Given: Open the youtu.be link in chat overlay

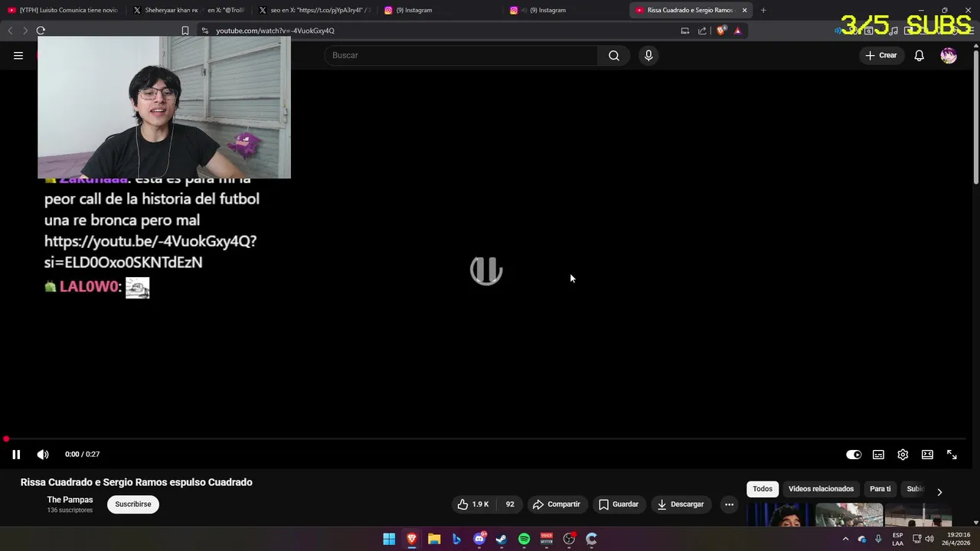Looking at the screenshot, I should [150, 252].
